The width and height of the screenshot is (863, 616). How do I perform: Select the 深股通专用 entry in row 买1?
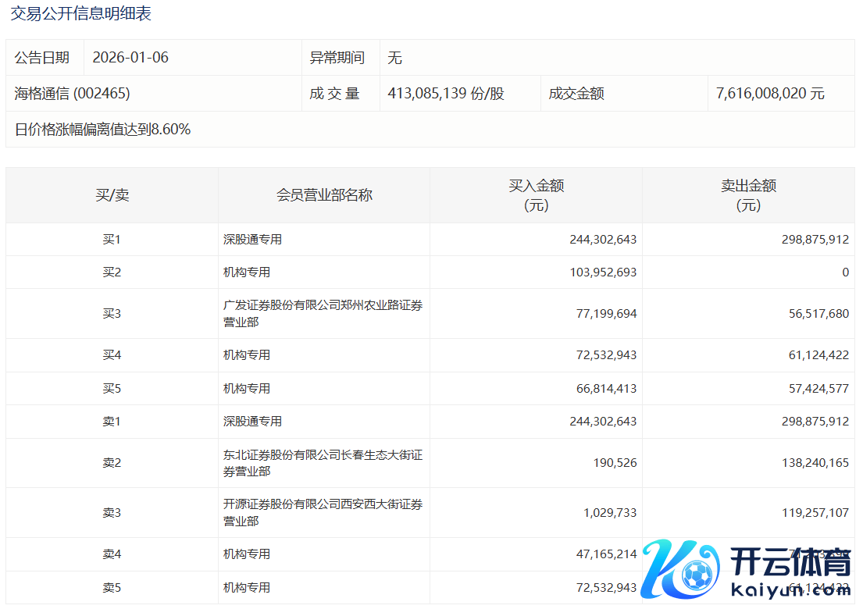[x=252, y=240]
